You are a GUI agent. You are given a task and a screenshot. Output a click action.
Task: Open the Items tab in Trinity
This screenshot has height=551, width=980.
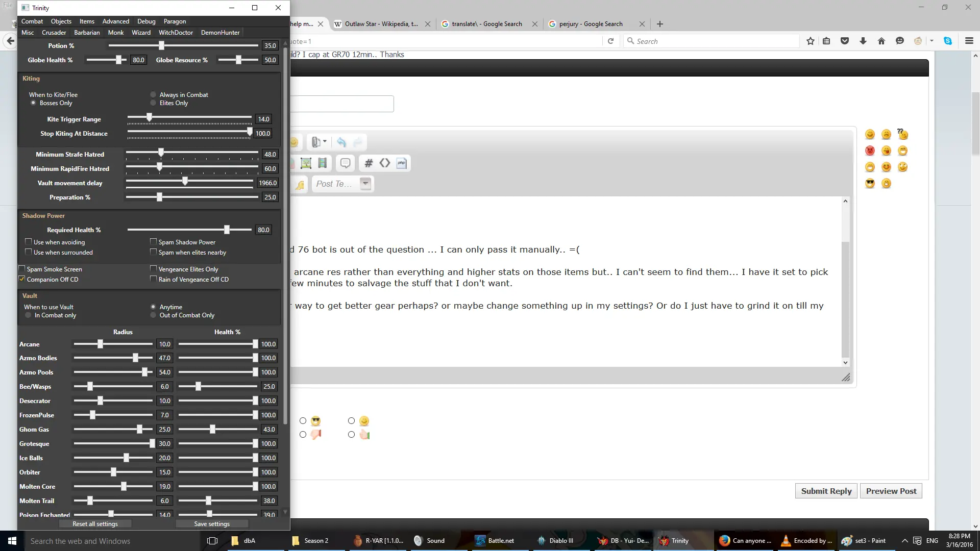point(87,21)
